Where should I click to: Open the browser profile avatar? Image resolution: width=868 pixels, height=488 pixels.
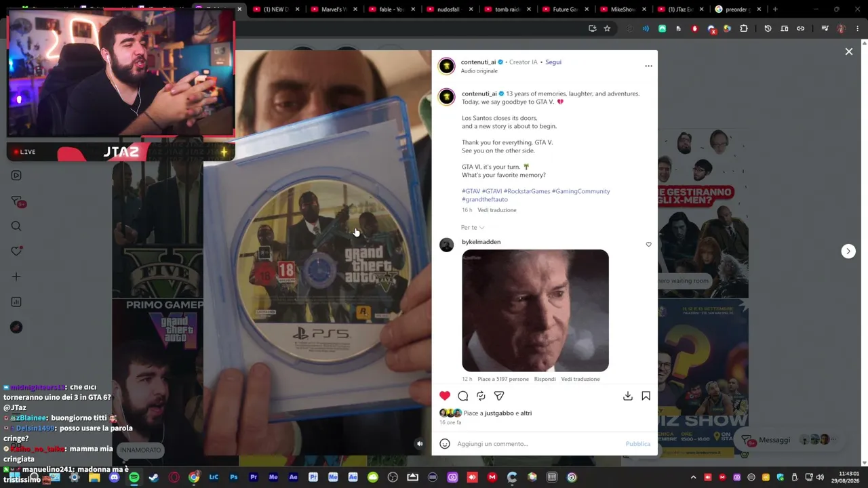[x=841, y=28]
